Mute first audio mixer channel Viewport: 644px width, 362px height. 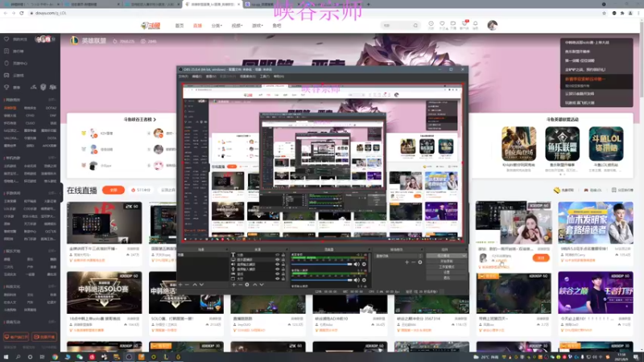point(357,265)
